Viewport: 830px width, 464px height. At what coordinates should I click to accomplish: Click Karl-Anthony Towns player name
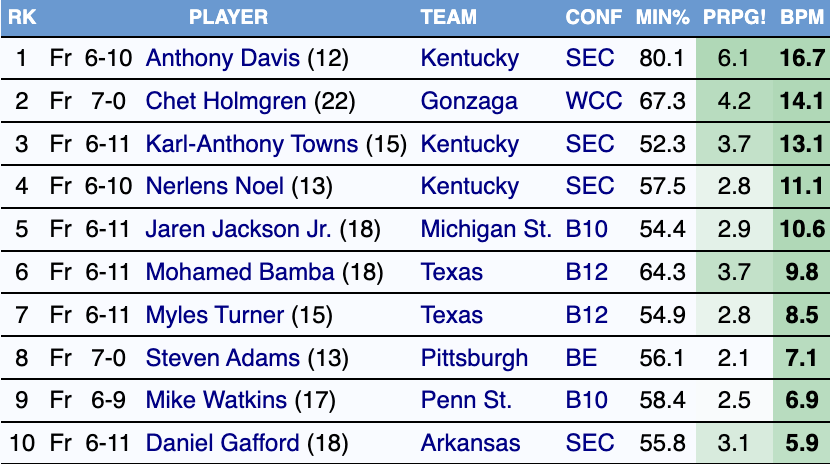(251, 144)
